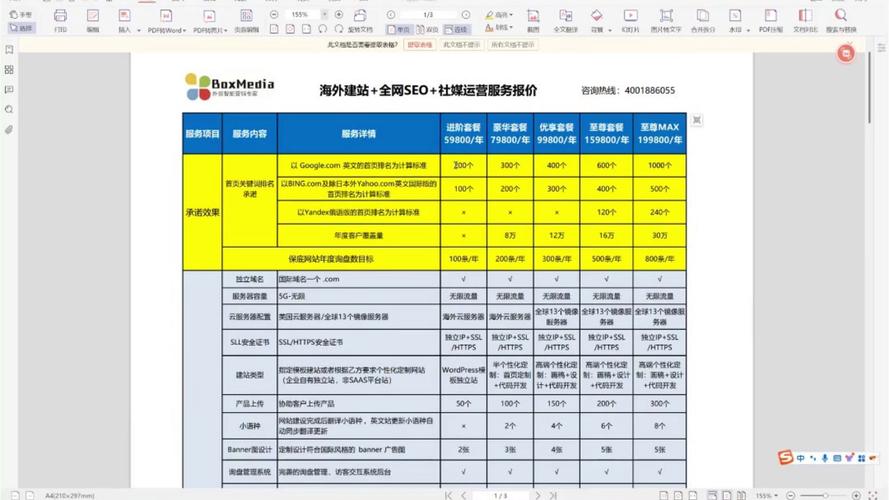Click status bar page field 1/3
Screen dimensions: 889x500
(501, 495)
